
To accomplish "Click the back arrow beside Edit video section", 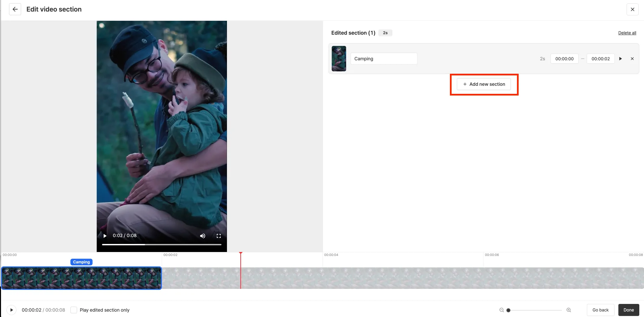I will click(15, 9).
